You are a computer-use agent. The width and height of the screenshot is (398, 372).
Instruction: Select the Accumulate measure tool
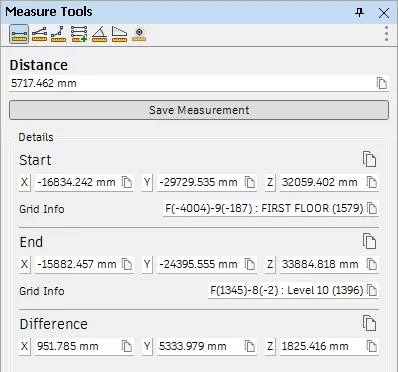pyautogui.click(x=79, y=34)
